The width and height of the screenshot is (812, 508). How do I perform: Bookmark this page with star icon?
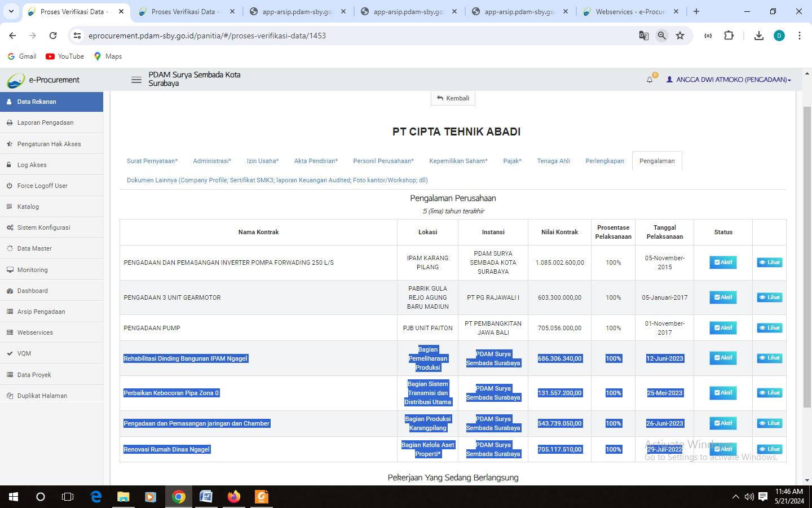[680, 36]
